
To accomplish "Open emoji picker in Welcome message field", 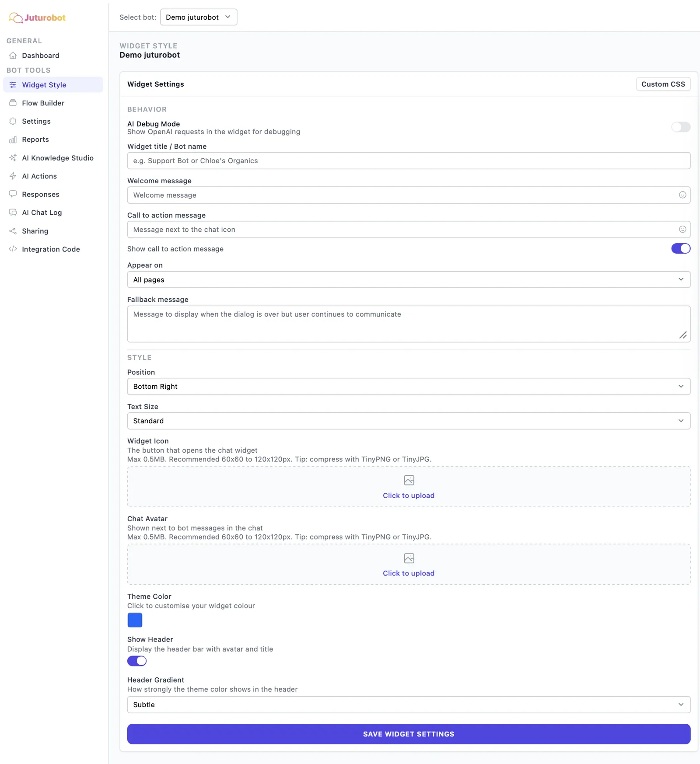I will coord(682,195).
